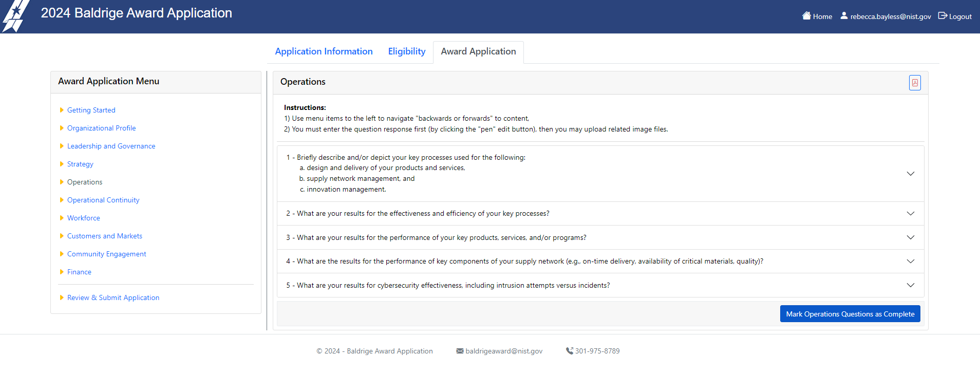Open the Eligibility tab

[x=406, y=51]
